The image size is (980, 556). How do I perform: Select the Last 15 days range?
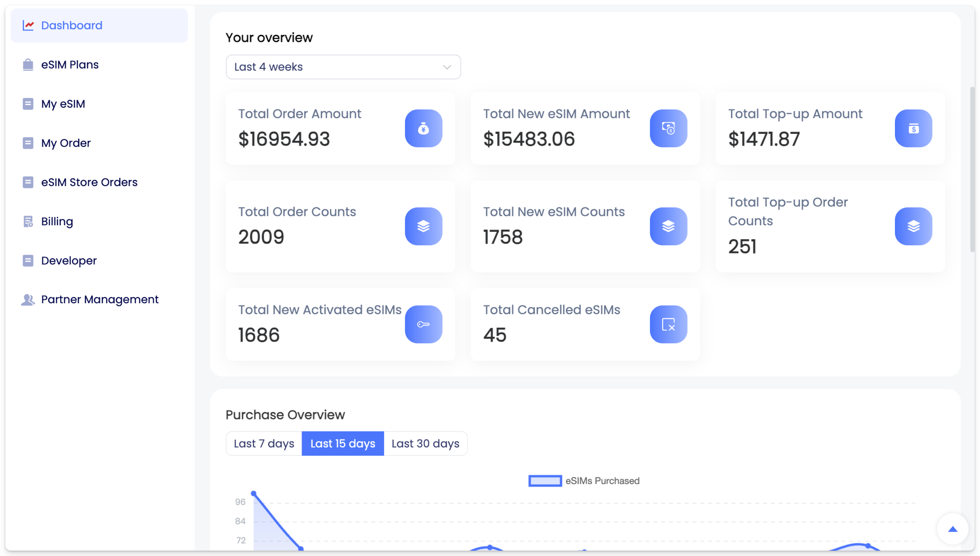tap(343, 443)
